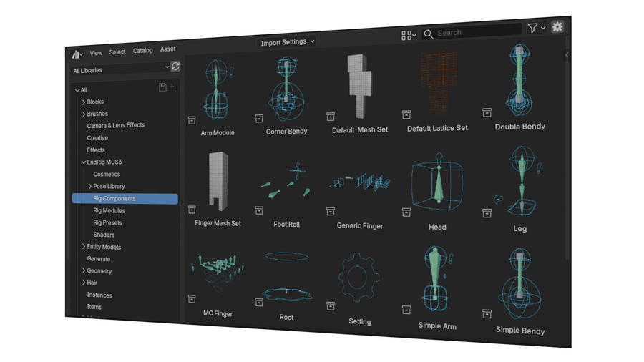Select the Rig Modules catalog
This screenshot has height=362, width=644.
pos(109,211)
